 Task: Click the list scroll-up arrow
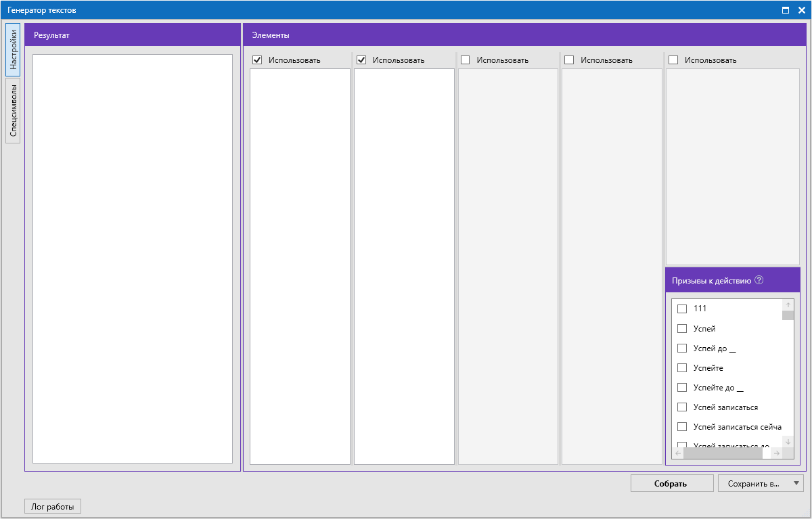click(x=788, y=305)
